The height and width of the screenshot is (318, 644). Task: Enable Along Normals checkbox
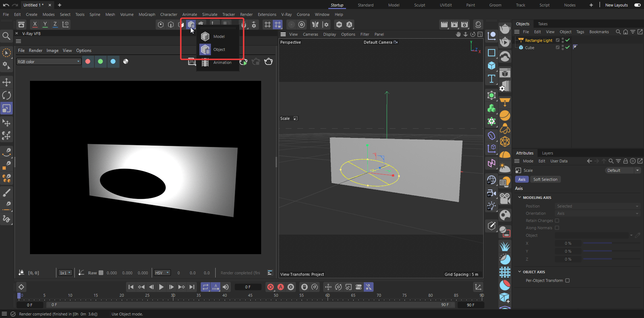click(x=557, y=228)
